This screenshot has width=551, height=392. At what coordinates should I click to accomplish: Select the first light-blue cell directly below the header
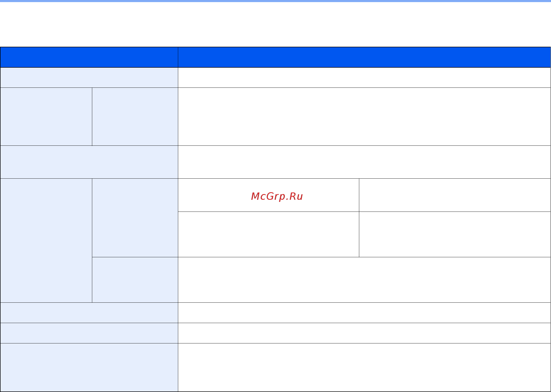pyautogui.click(x=89, y=78)
